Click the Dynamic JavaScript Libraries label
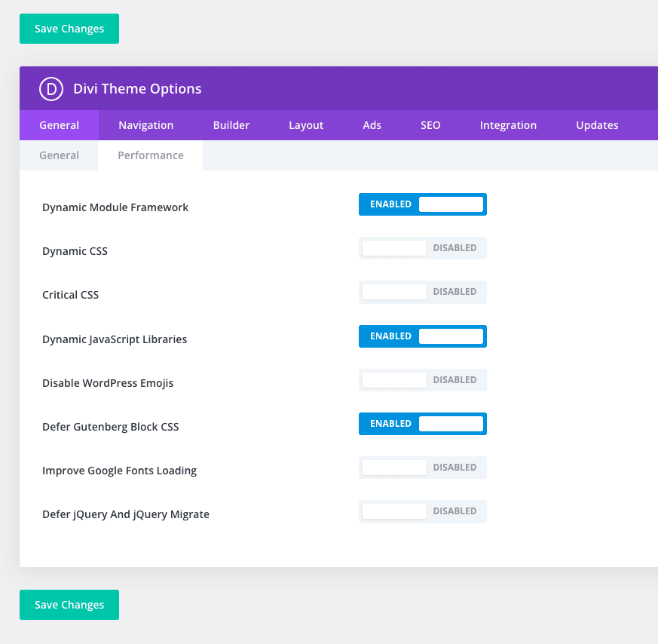 (115, 339)
